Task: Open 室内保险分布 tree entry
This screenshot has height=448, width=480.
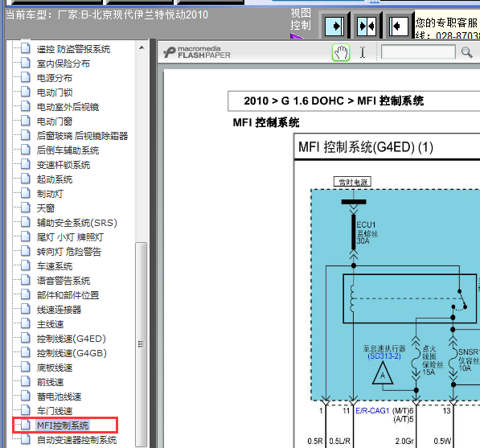Action: tap(64, 64)
